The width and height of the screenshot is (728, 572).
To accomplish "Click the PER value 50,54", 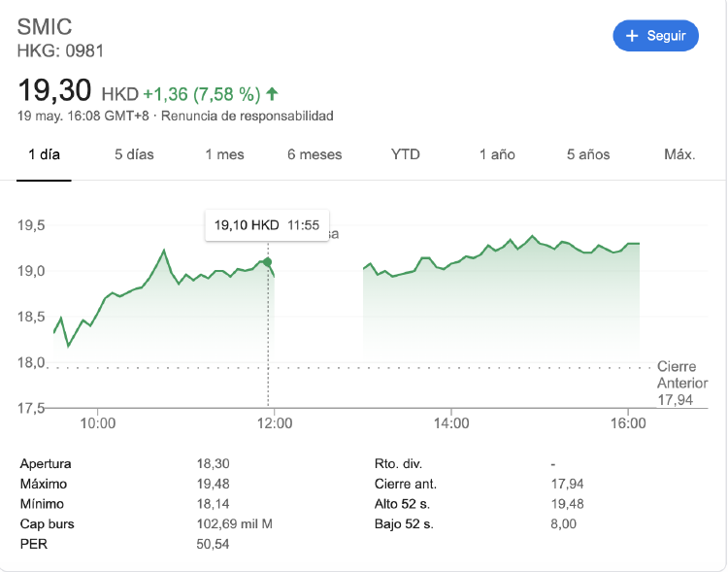I will point(213,545).
